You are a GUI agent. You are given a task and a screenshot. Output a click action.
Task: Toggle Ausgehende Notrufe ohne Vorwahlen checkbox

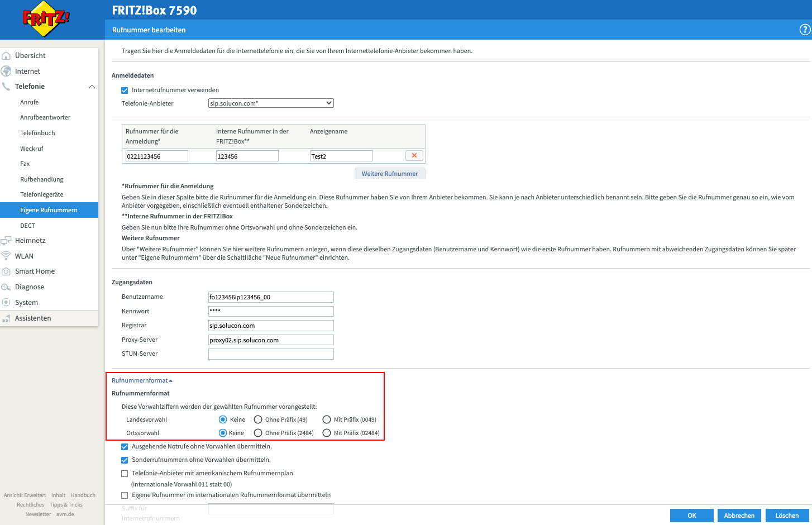(125, 447)
